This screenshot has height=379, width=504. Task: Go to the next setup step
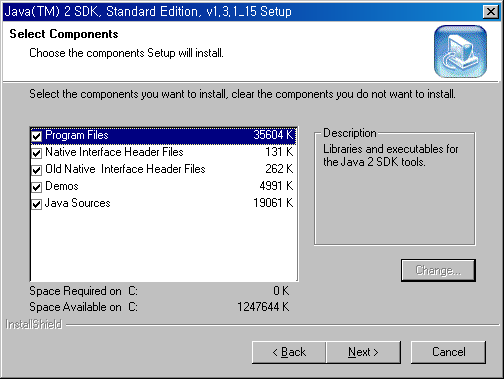(x=363, y=352)
